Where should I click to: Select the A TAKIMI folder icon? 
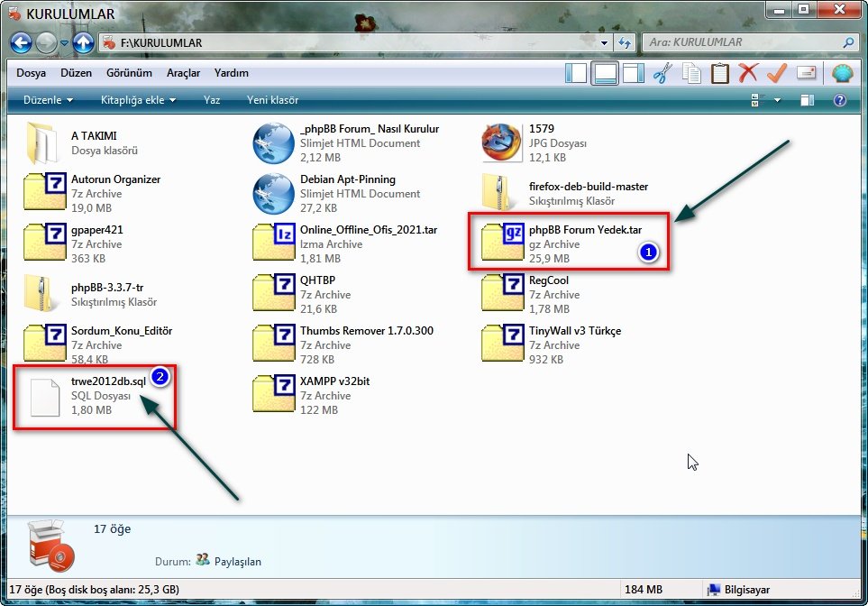[x=42, y=142]
